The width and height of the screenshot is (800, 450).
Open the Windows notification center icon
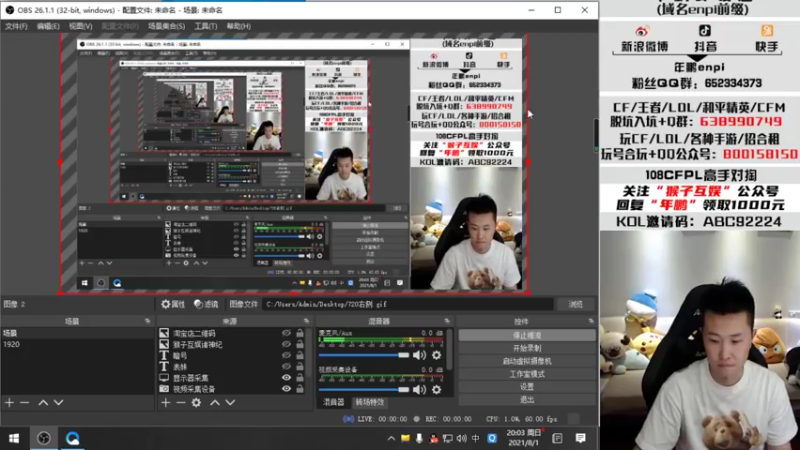click(x=581, y=438)
